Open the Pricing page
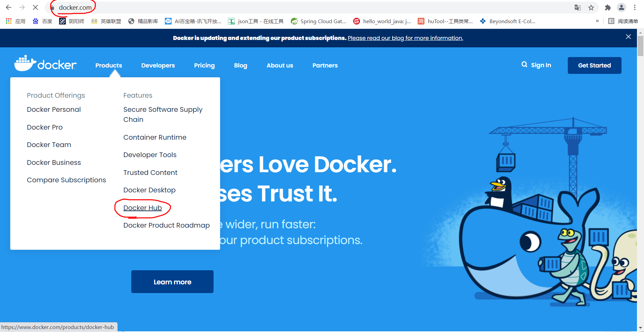 coord(204,65)
